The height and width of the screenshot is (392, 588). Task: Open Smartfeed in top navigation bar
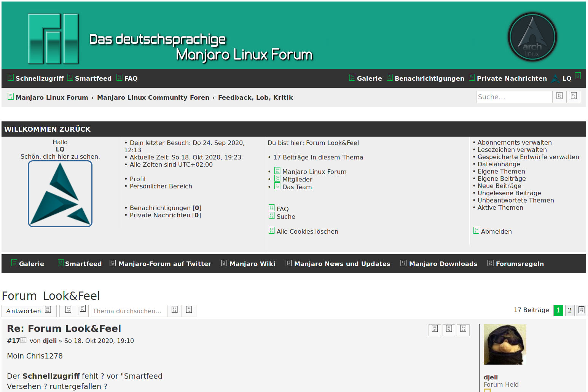click(x=89, y=78)
